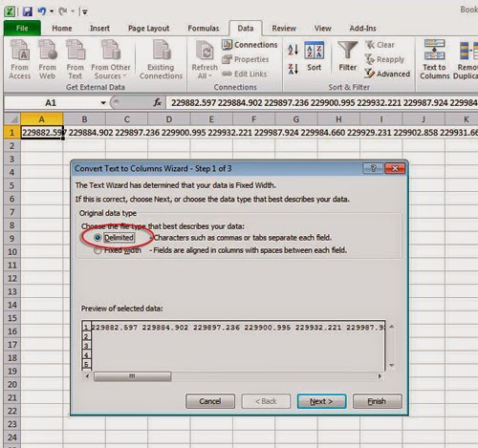Image resolution: width=478 pixels, height=448 pixels.
Task: Click the Insert Function fx icon
Action: click(157, 102)
